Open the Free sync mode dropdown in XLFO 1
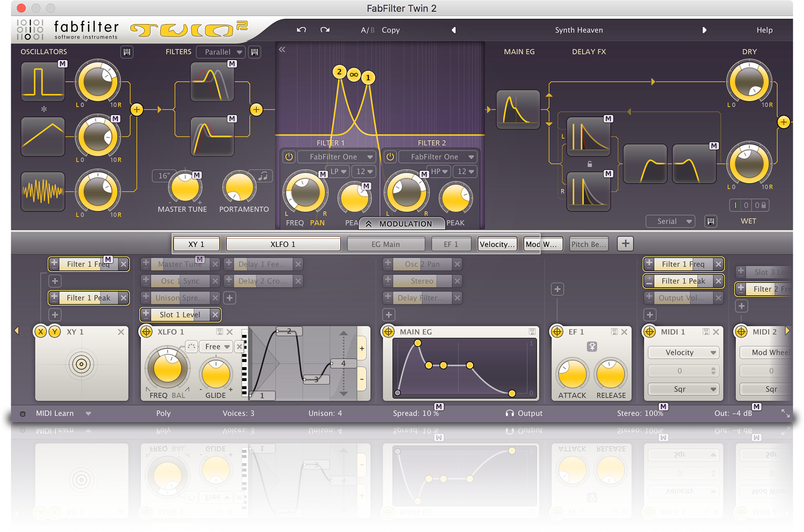Screen dimensions: 804x532 (x=215, y=347)
